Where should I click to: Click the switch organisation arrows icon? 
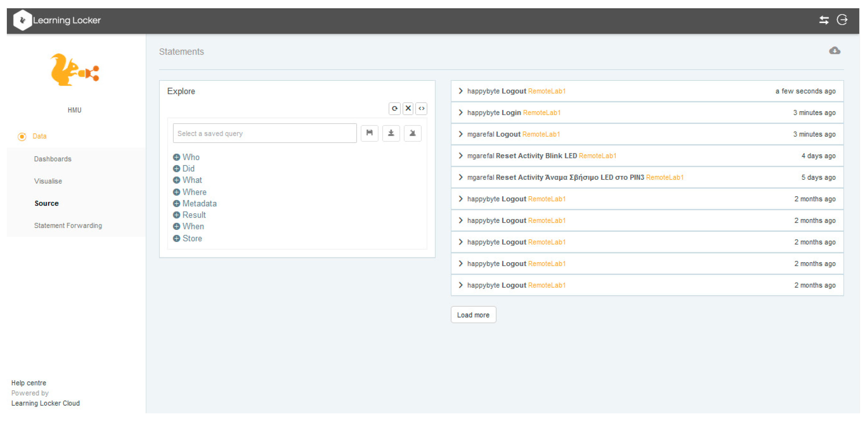(824, 20)
